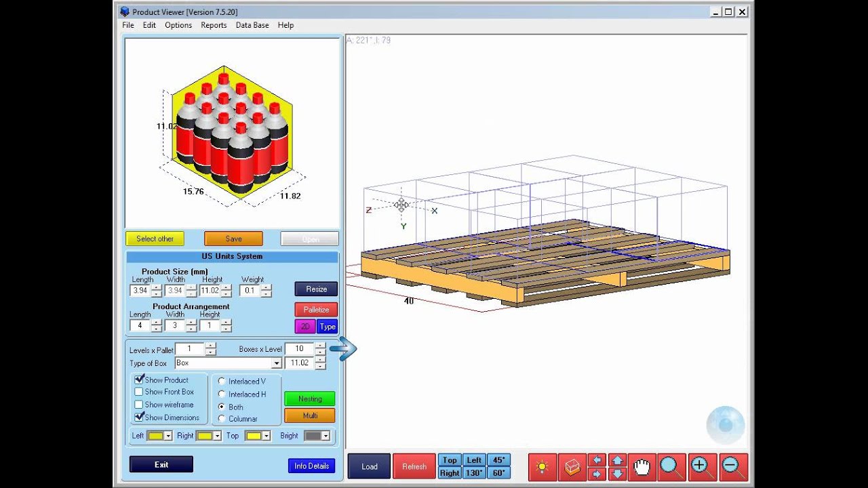Click the magenta 2D button
The width and height of the screenshot is (868, 488).
305,327
